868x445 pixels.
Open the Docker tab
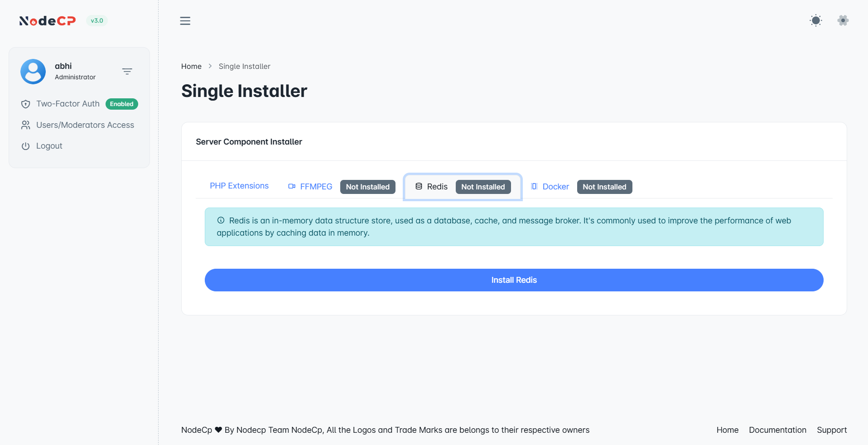(555, 187)
